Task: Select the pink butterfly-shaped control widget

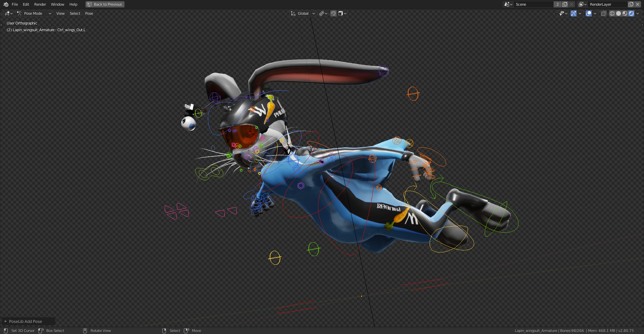Action: 177,211
